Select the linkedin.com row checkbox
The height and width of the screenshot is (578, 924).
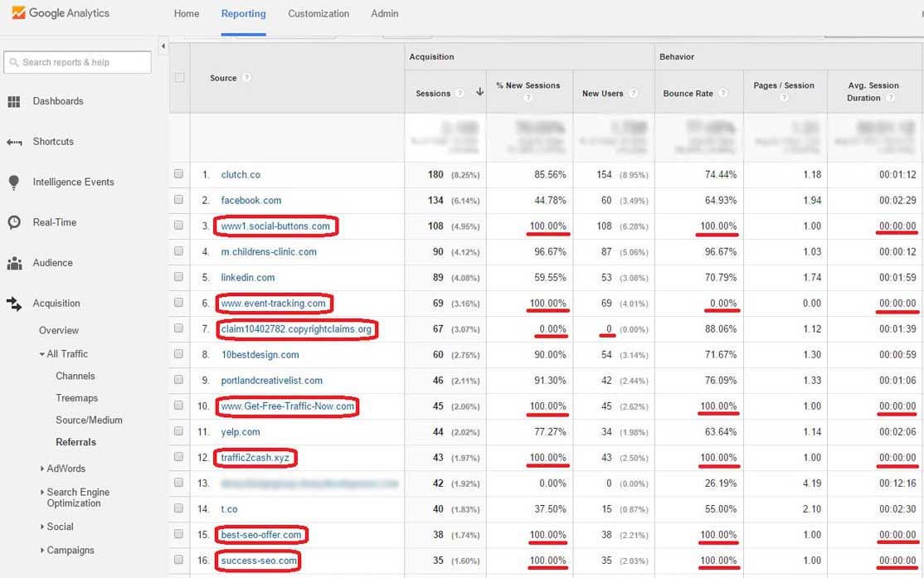(178, 277)
